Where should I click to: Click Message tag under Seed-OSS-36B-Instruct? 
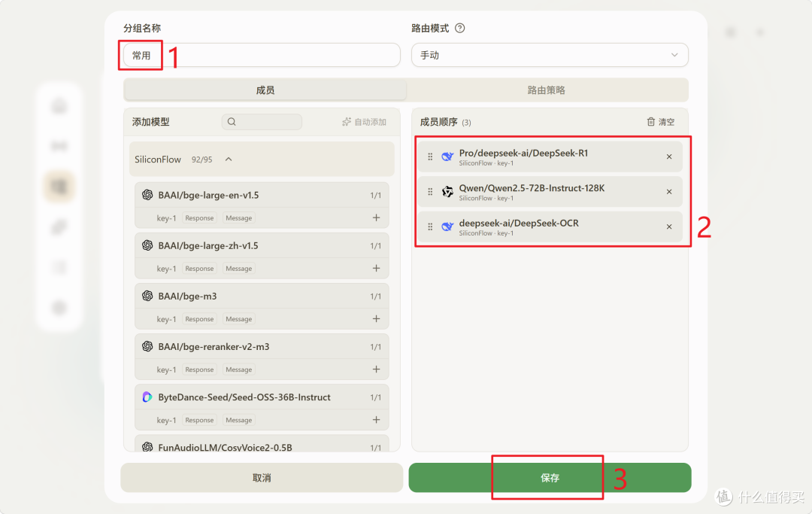pos(239,420)
